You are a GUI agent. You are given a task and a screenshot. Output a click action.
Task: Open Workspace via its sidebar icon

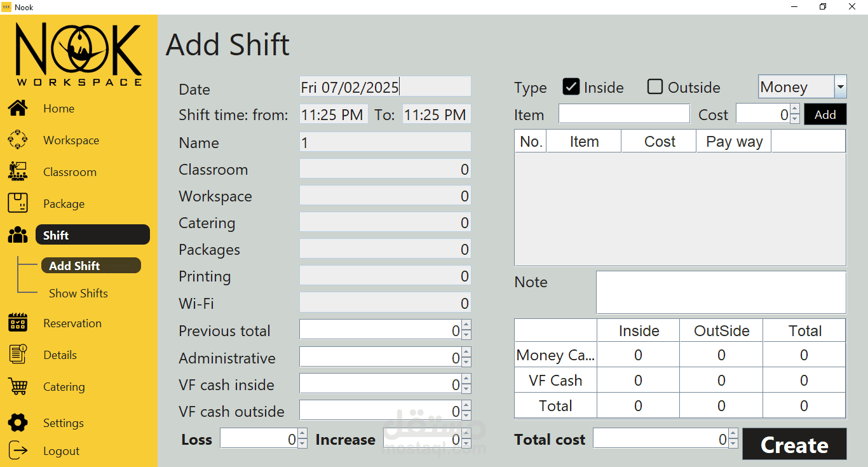18,140
